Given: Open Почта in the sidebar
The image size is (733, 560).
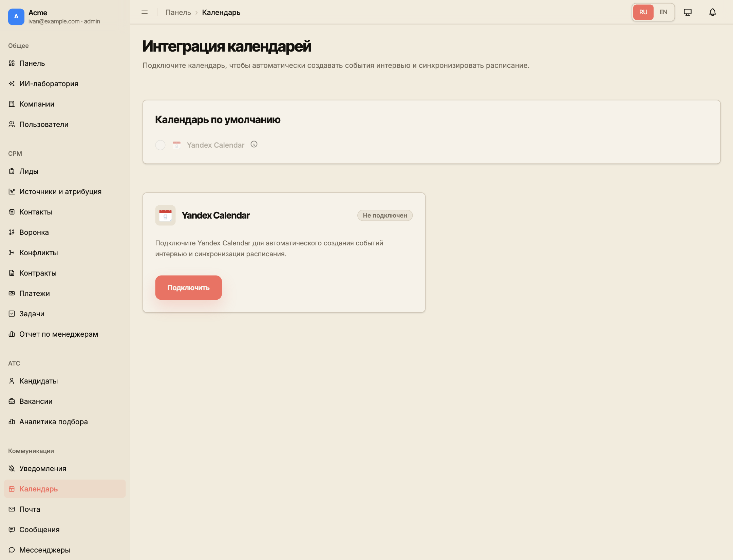Looking at the screenshot, I should pyautogui.click(x=65, y=509).
